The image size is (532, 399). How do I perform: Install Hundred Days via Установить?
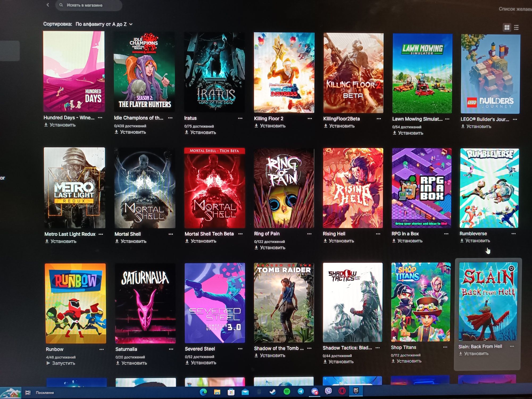click(60, 125)
